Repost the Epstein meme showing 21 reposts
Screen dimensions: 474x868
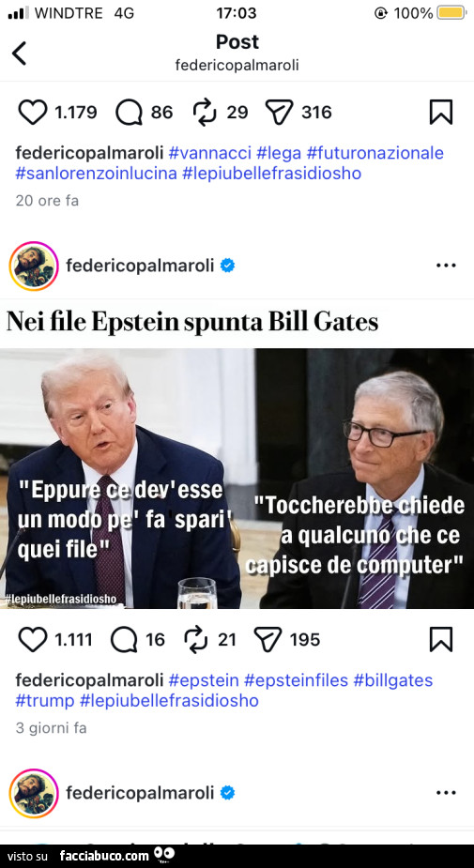click(x=195, y=640)
